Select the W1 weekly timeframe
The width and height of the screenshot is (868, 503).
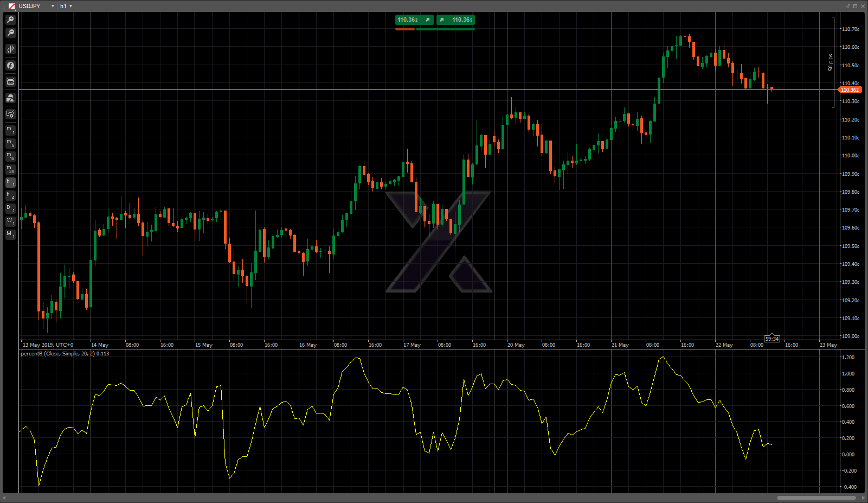pos(10,222)
